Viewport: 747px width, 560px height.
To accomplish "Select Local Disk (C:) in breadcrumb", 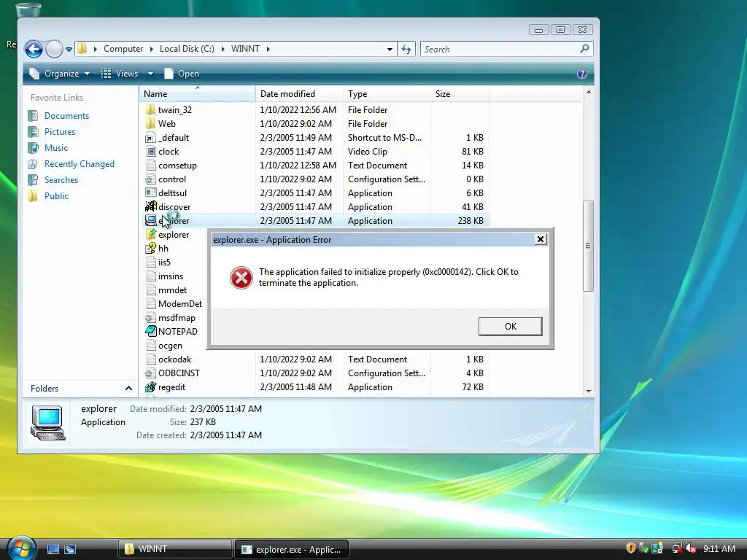I will coord(187,49).
